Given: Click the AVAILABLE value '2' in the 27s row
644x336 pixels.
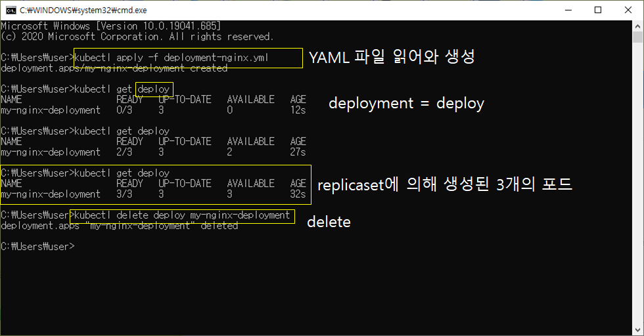Looking at the screenshot, I should point(229,152).
